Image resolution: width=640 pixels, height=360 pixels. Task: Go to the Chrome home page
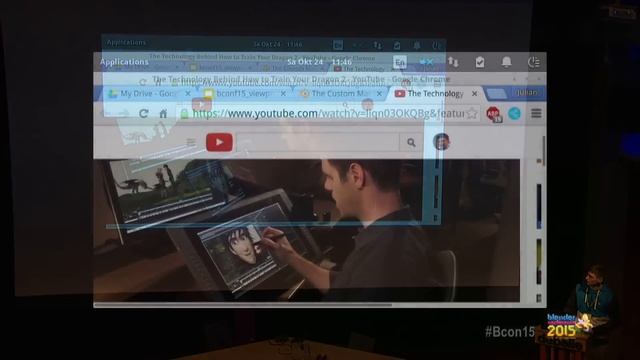click(x=163, y=113)
